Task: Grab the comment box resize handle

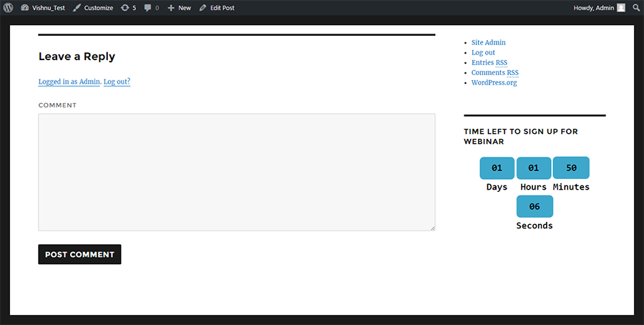Action: (433, 228)
